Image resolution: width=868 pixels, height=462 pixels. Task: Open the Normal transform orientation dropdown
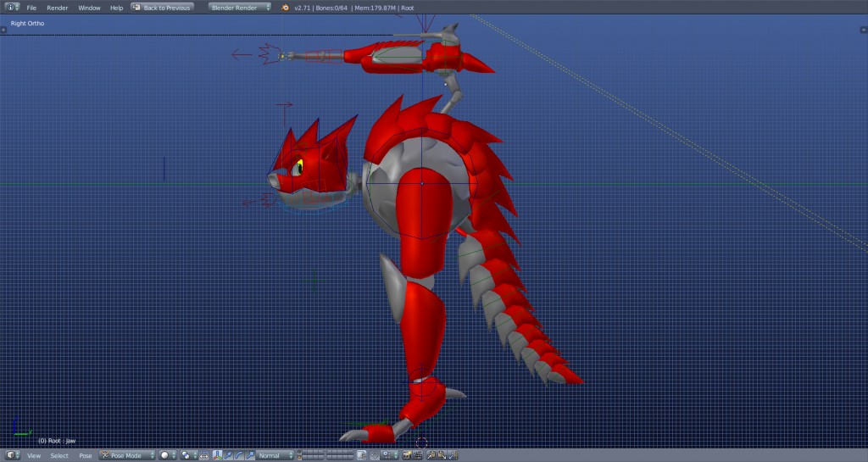click(275, 455)
